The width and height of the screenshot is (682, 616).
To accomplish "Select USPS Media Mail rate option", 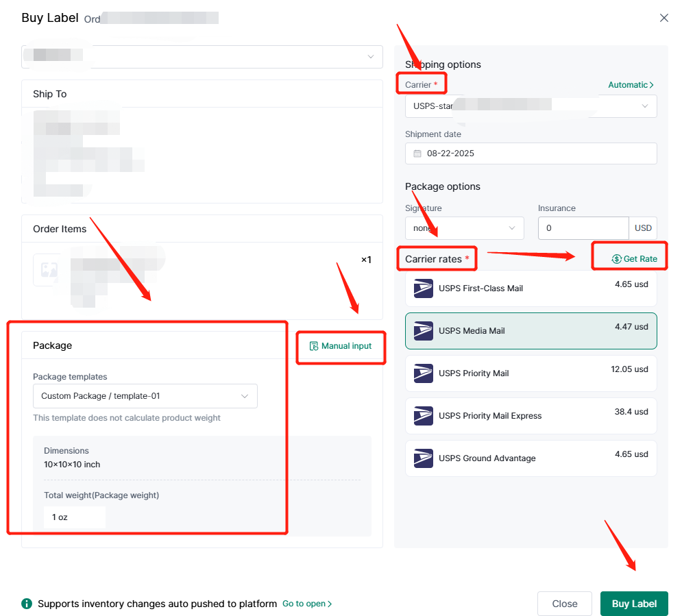I will pos(531,331).
